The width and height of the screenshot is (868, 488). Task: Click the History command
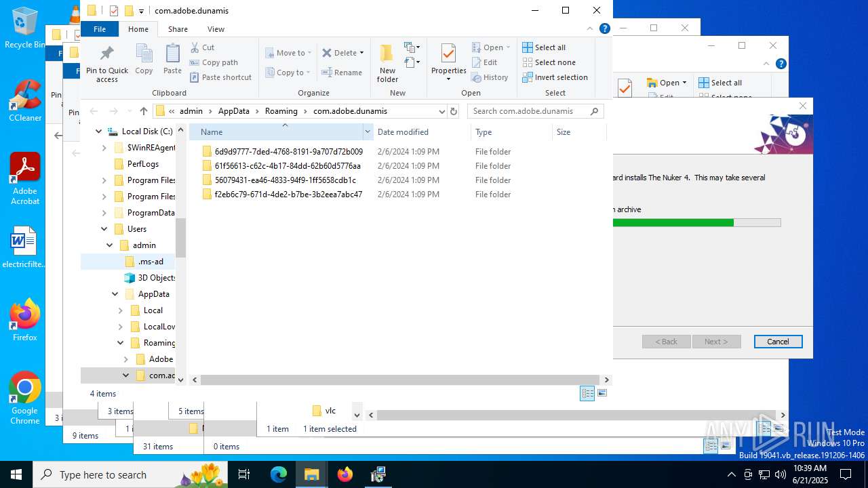pyautogui.click(x=490, y=77)
